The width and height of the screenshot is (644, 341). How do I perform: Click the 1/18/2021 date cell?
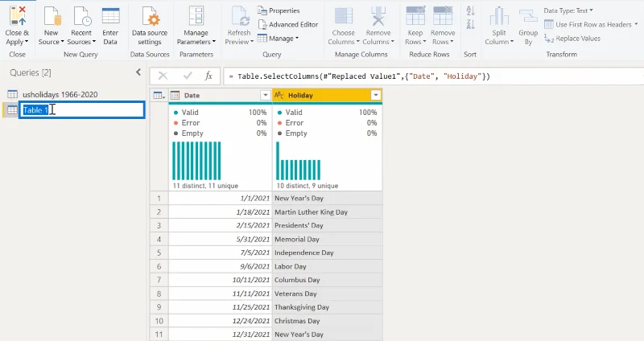[220, 212]
